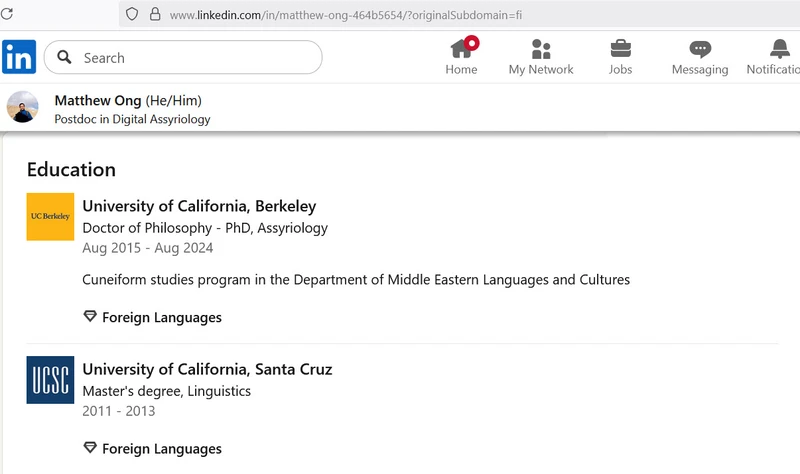Open University of California, Santa Cruz link

click(207, 369)
